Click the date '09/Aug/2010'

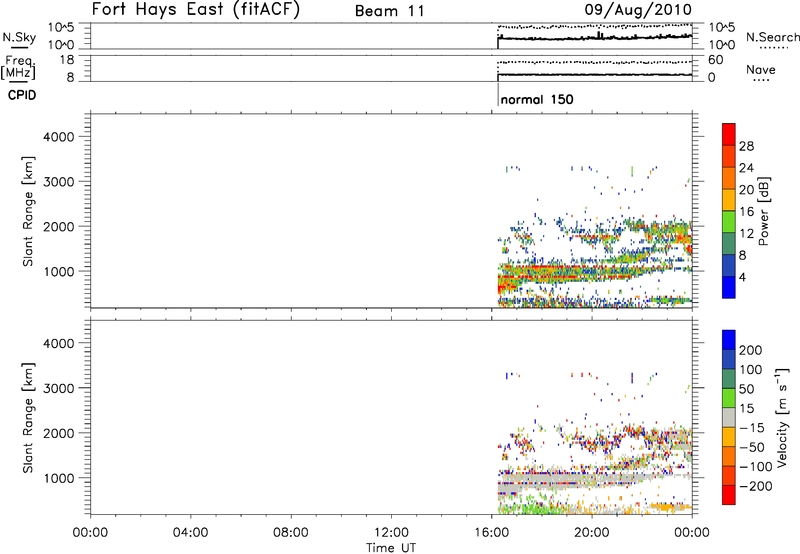(638, 10)
